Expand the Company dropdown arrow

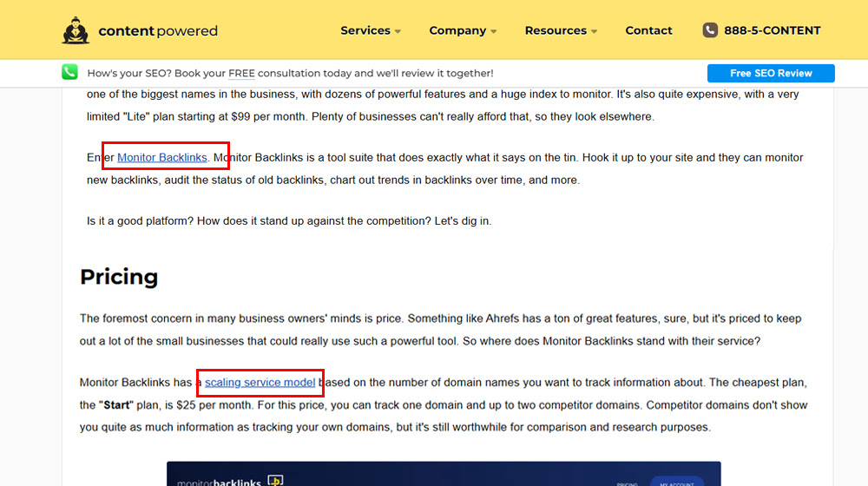pyautogui.click(x=493, y=31)
